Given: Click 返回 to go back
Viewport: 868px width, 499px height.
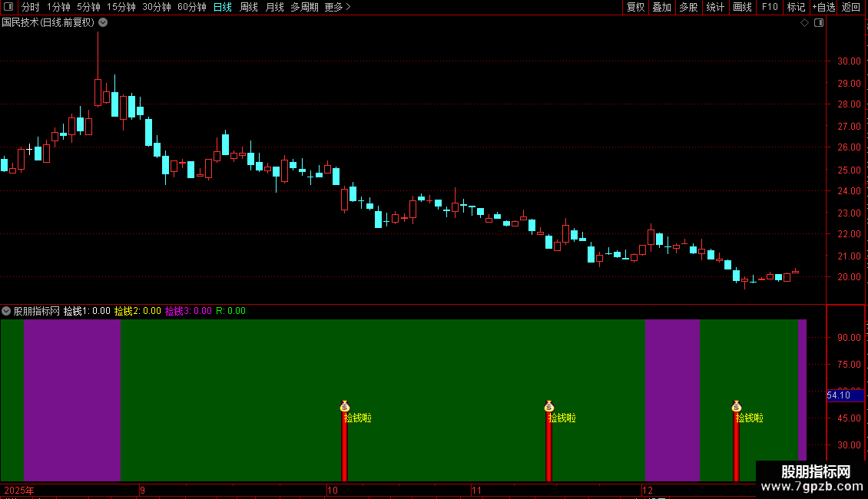Looking at the screenshot, I should [x=851, y=7].
